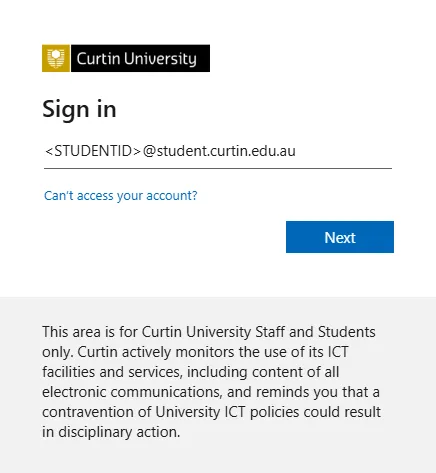
Task: Click the "actively monitors" text in notice
Action: pyautogui.click(x=178, y=352)
